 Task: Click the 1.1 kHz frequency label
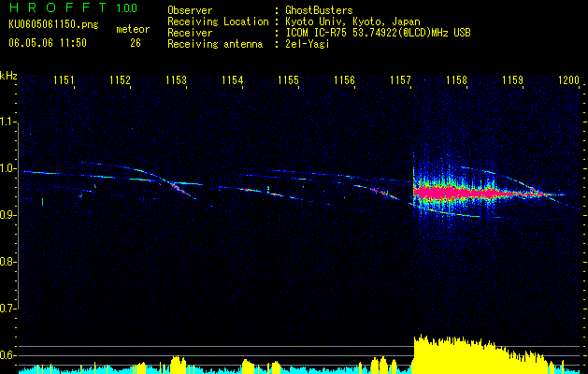point(7,122)
